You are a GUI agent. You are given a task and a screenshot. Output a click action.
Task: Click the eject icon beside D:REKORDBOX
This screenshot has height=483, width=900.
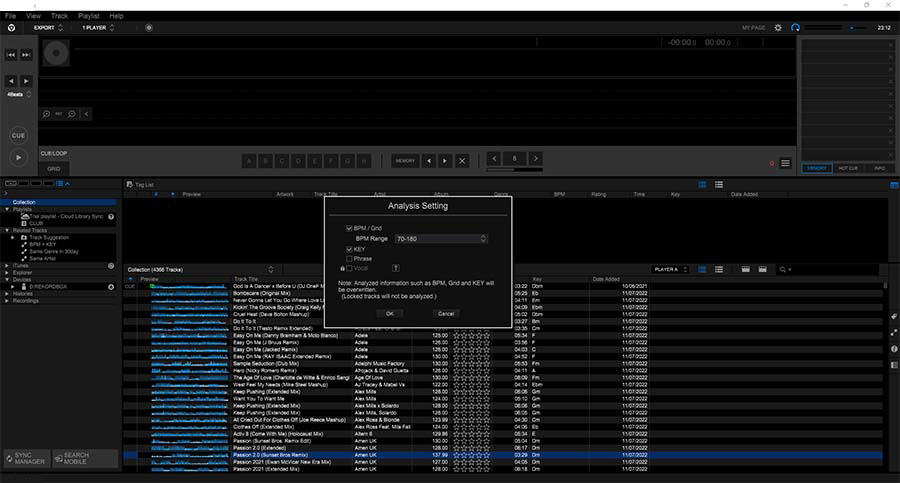click(111, 287)
